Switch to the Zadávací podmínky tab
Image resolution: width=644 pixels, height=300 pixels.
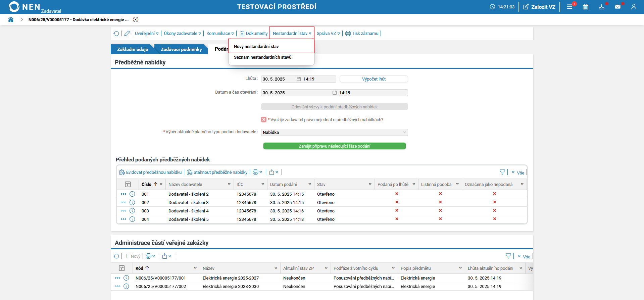click(x=181, y=49)
